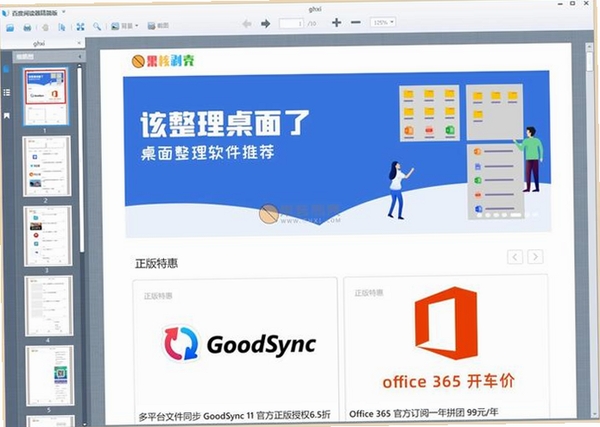Show the thumbnails sidebar panel icon
600x427 pixels.
point(6,69)
